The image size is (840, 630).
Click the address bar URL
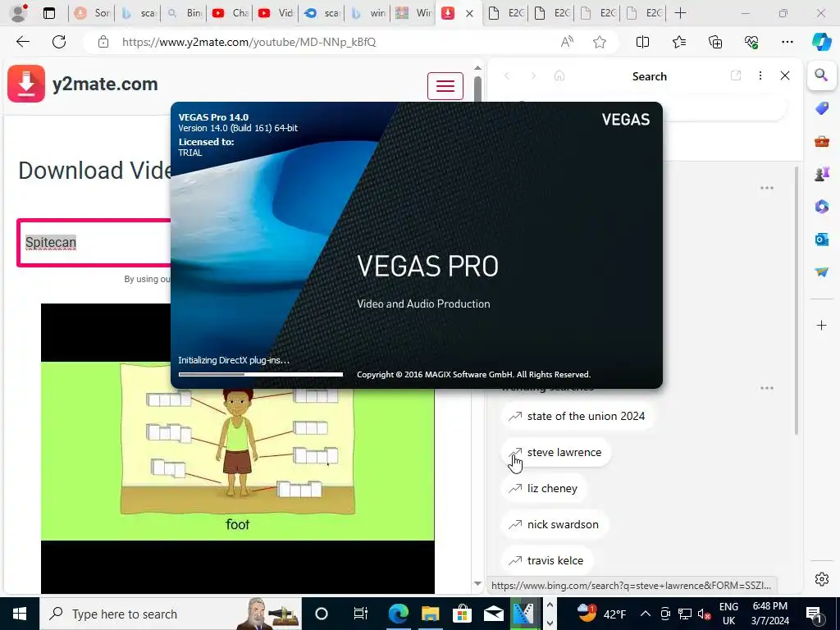pos(249,42)
